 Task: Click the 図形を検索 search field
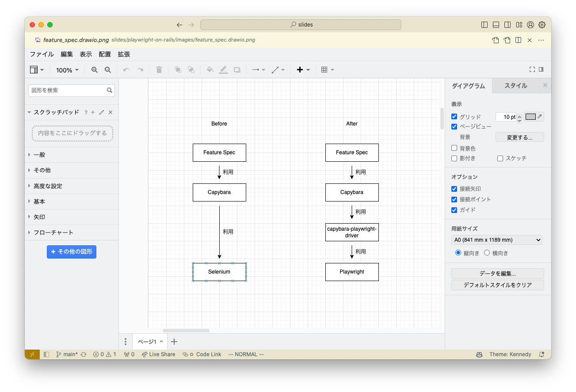click(68, 90)
